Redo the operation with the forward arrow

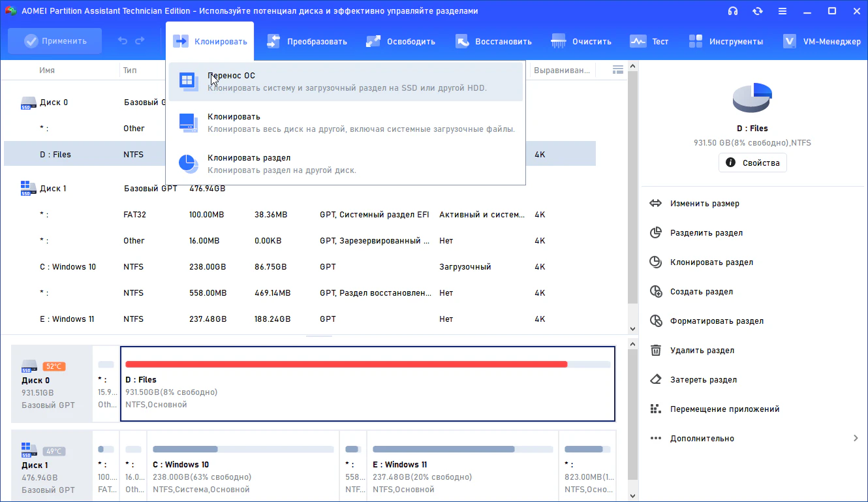140,41
